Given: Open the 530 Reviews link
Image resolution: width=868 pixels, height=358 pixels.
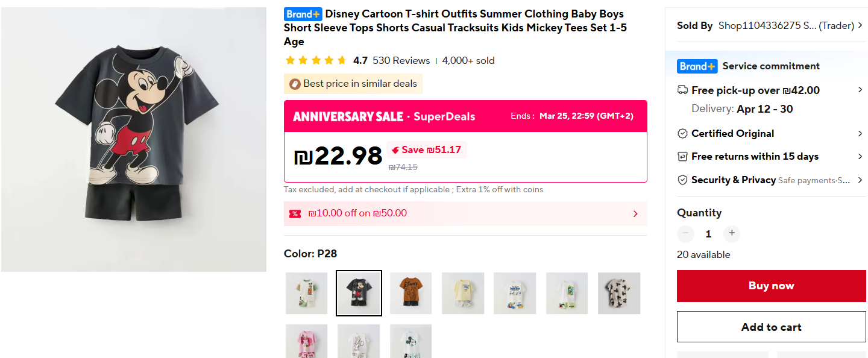Looking at the screenshot, I should pyautogui.click(x=401, y=60).
